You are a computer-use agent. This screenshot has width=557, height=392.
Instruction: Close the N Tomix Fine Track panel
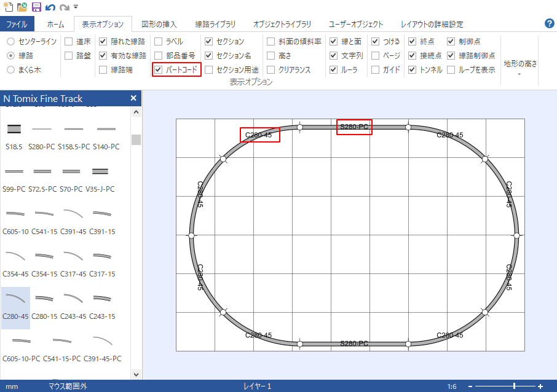[133, 98]
